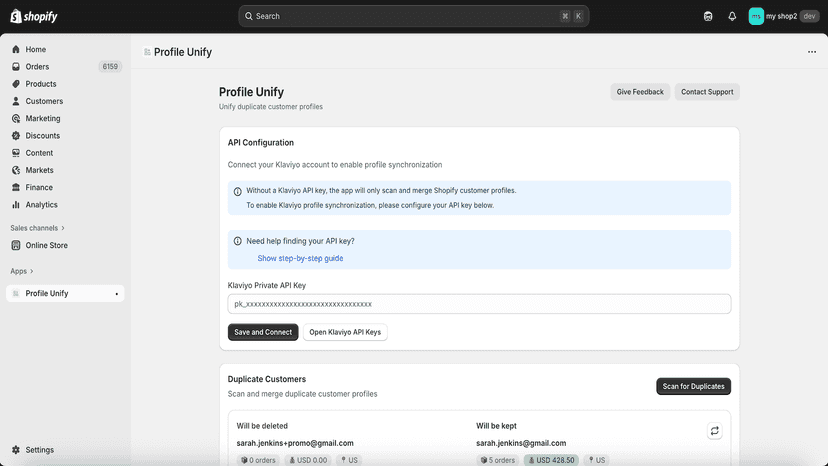The image size is (828, 466).
Task: Click the swap profiles icon button
Action: click(x=714, y=431)
